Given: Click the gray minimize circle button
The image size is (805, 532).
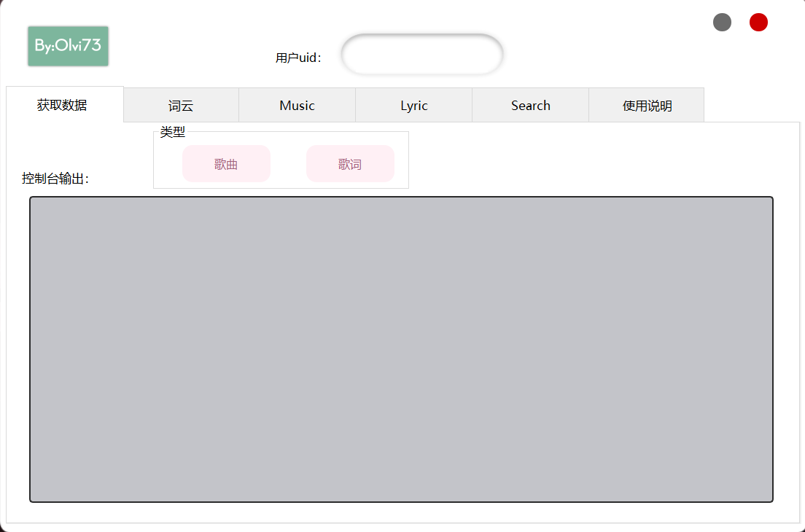Looking at the screenshot, I should point(722,23).
